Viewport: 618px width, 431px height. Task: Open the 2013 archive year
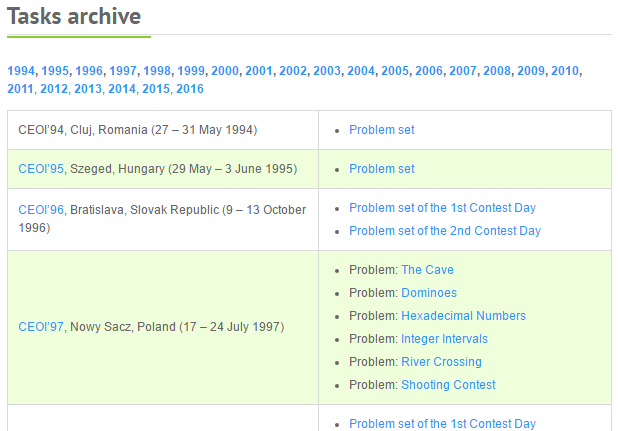coord(88,89)
